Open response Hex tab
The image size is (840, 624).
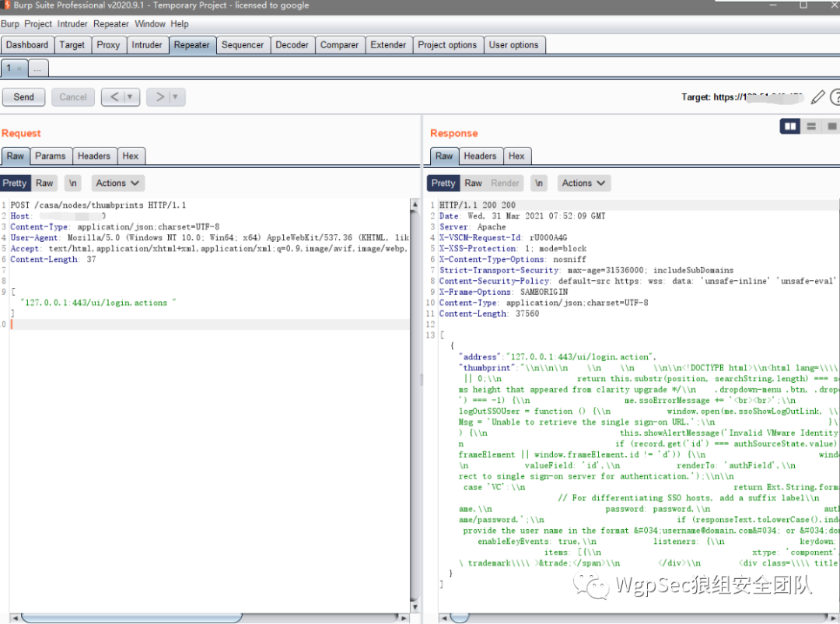[x=516, y=156]
